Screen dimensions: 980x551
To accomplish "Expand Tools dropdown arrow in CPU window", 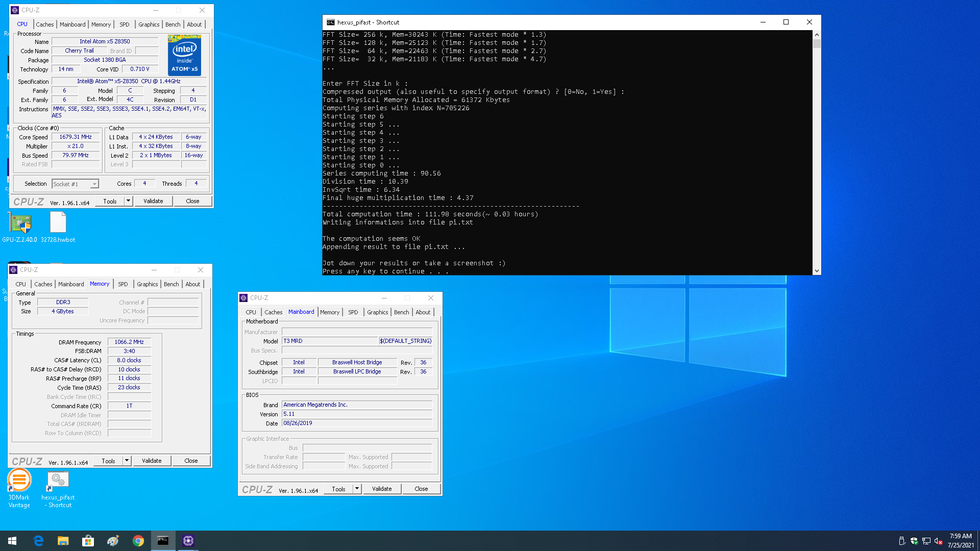I will click(129, 201).
